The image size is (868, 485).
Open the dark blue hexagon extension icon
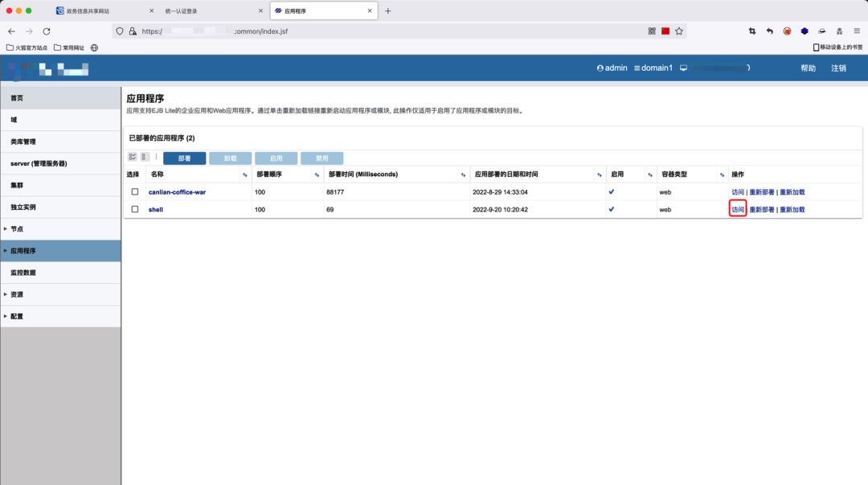(x=805, y=31)
